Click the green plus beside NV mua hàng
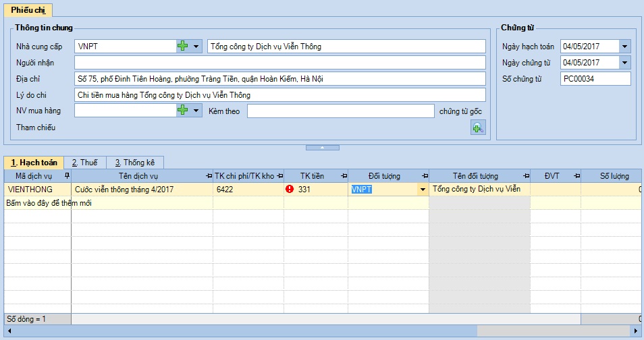644x340 pixels. (182, 111)
